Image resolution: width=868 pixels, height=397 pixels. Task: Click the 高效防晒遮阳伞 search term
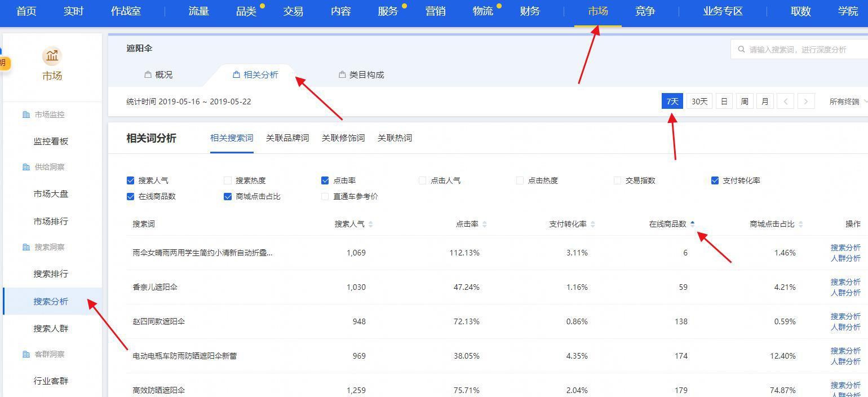pyautogui.click(x=159, y=390)
